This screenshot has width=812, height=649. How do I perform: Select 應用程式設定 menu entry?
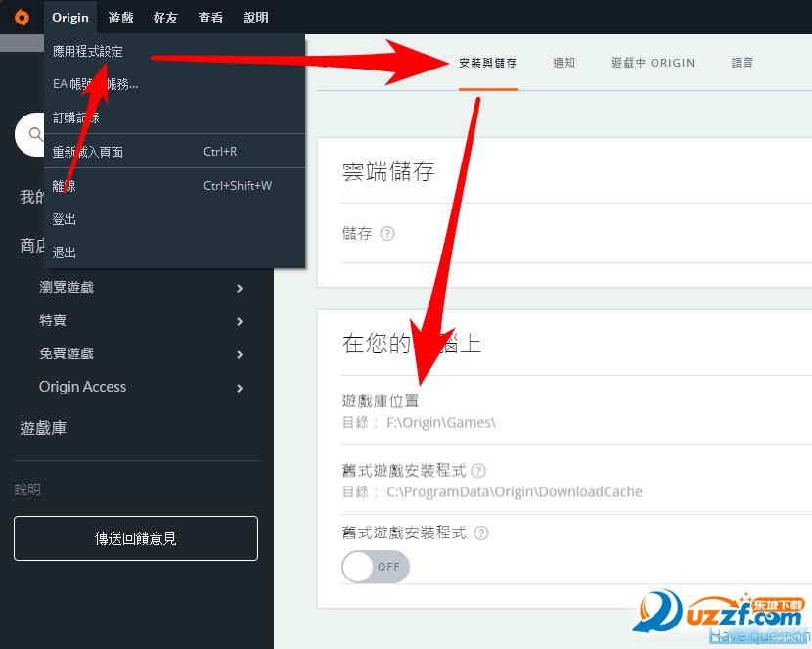[x=174, y=51]
